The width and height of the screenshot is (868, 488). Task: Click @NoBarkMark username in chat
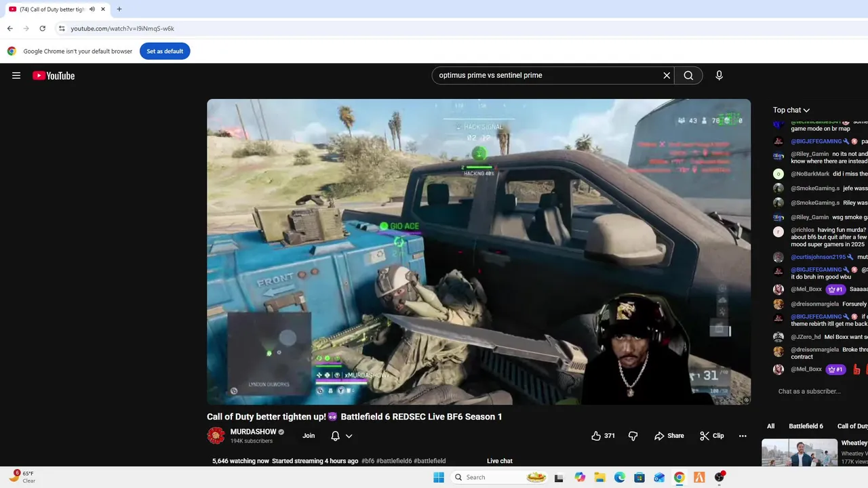(810, 174)
